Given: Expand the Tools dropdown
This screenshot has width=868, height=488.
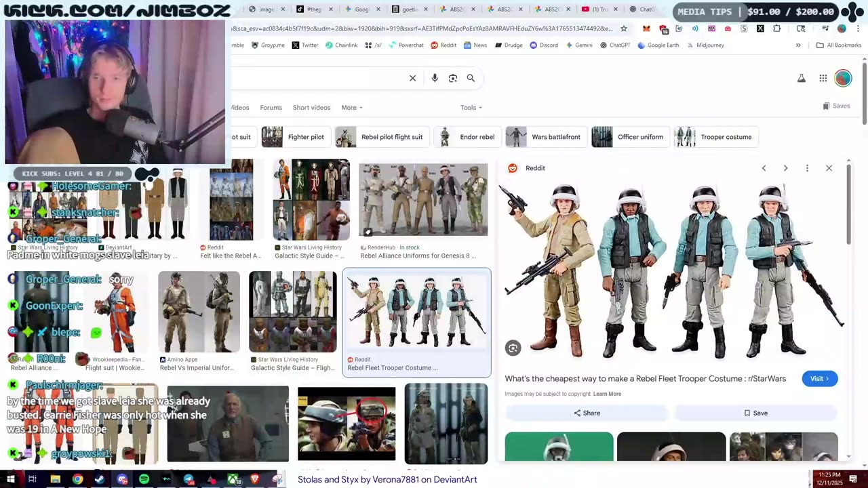Looking at the screenshot, I should pyautogui.click(x=471, y=108).
